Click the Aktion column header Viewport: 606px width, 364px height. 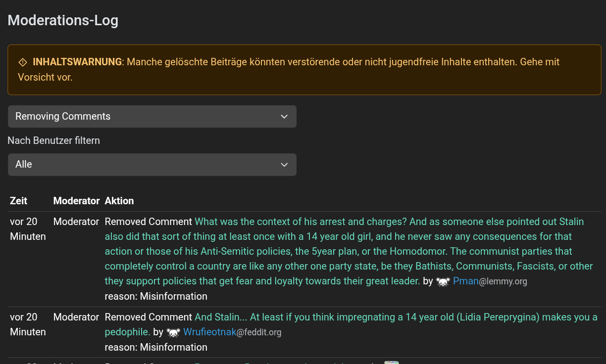(119, 201)
